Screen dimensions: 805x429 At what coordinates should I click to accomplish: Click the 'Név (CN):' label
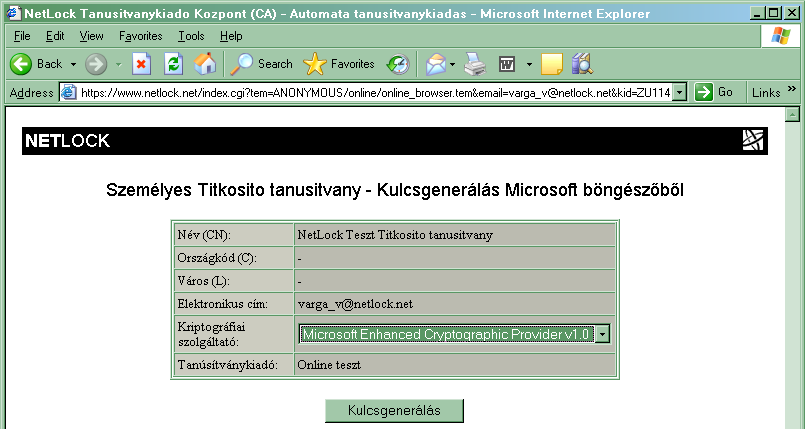[x=204, y=235]
